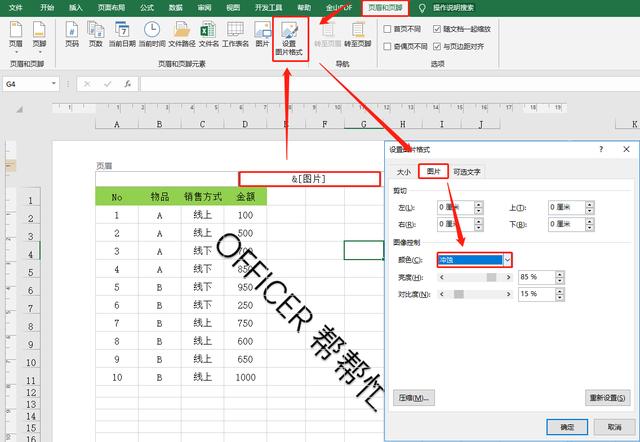Insert 当前日期 current date element
The height and width of the screenshot is (442, 640).
click(122, 34)
